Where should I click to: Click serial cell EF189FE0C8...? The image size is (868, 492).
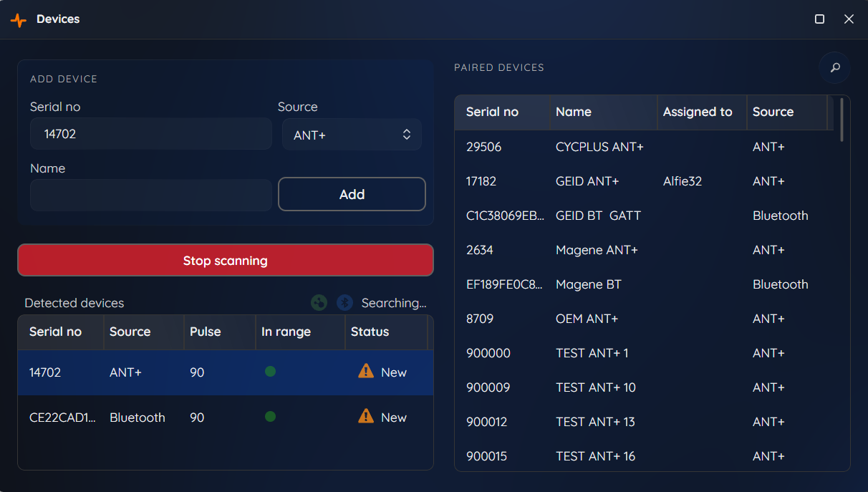coord(505,284)
